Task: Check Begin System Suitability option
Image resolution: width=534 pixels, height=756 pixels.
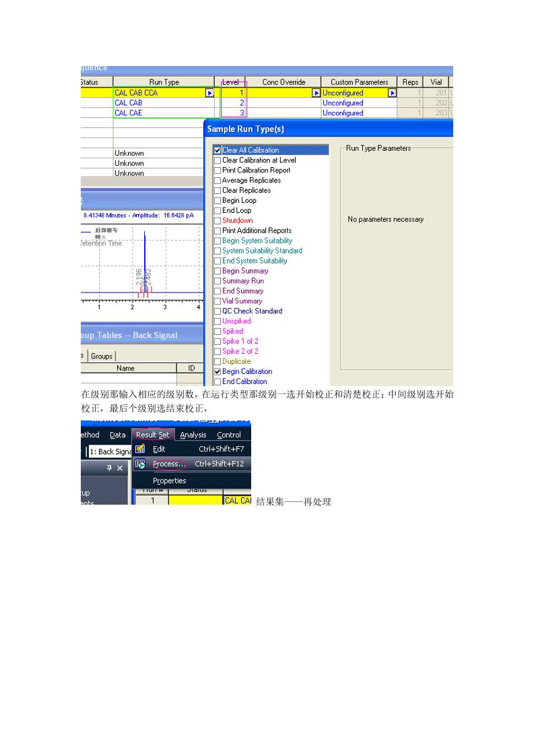Action: click(218, 241)
